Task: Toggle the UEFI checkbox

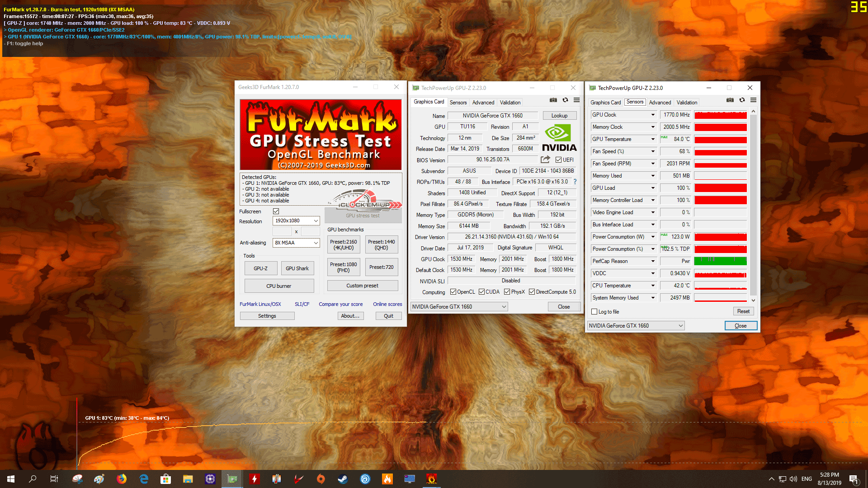Action: pos(559,160)
